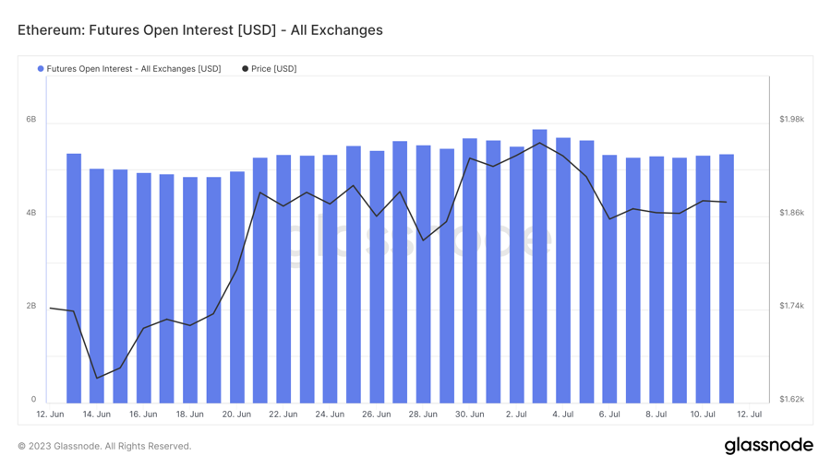Click the highest peak of the price line
Image resolution: width=832 pixels, height=468 pixels.
coord(540,143)
